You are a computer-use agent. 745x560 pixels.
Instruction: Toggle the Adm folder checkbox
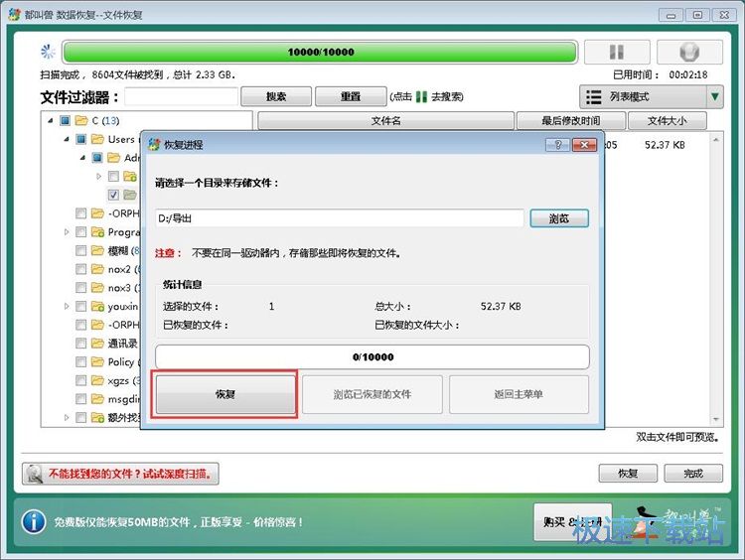point(97,158)
